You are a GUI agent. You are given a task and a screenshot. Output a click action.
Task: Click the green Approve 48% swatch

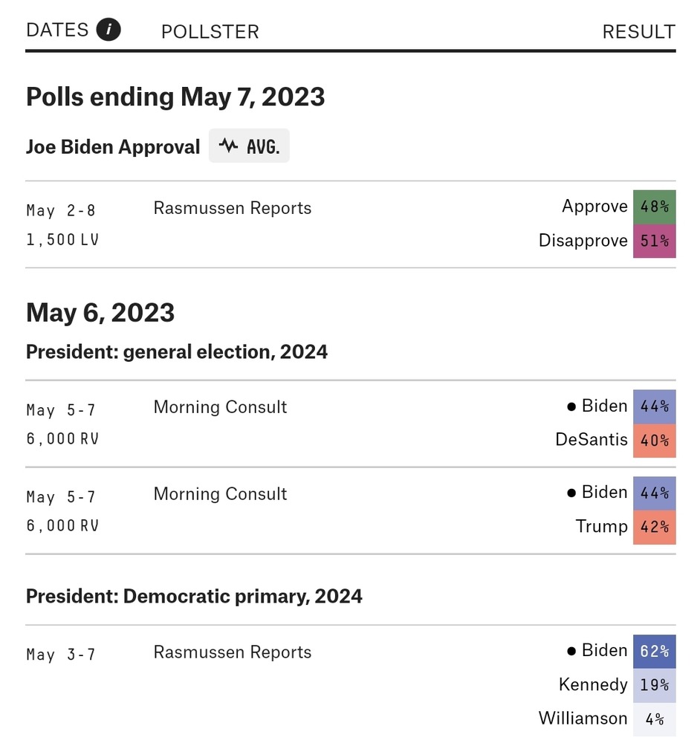pyautogui.click(x=654, y=207)
